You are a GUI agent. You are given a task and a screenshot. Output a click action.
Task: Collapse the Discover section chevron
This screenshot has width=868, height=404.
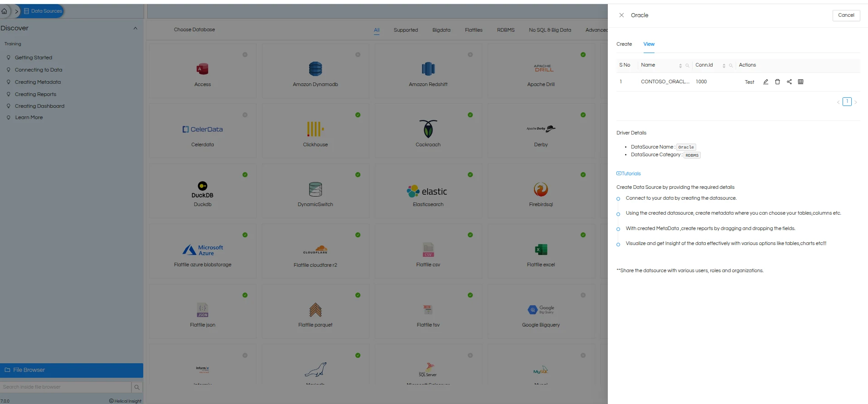(135, 28)
